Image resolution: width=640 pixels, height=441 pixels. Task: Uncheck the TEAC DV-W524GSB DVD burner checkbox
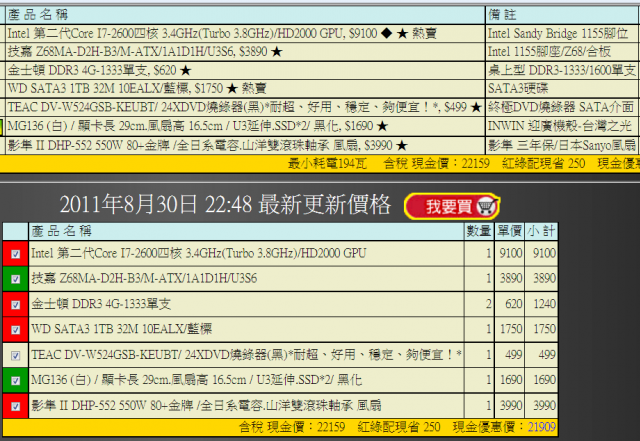[16, 355]
